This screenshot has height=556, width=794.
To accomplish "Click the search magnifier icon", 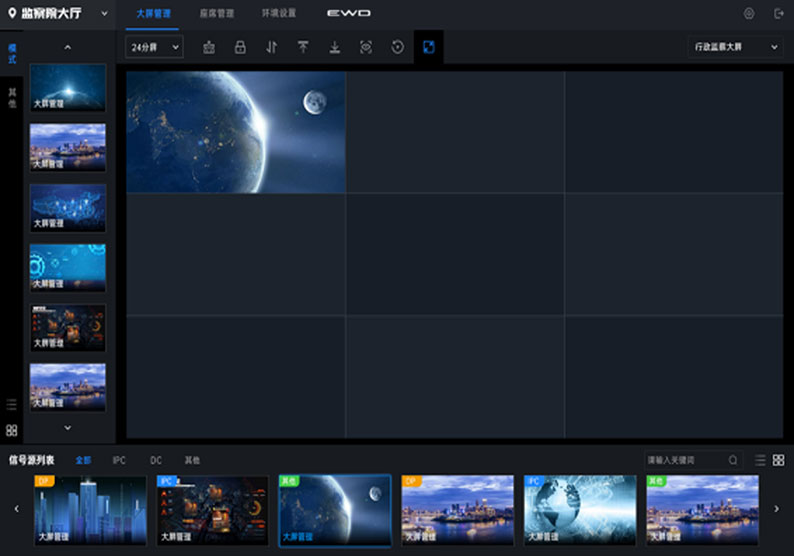I will coord(733,460).
